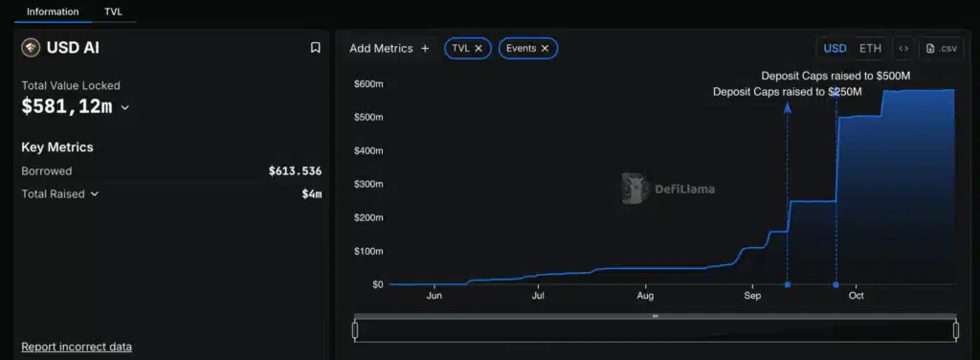
Task: Click the $581,12m TVL figure
Action: 67,107
